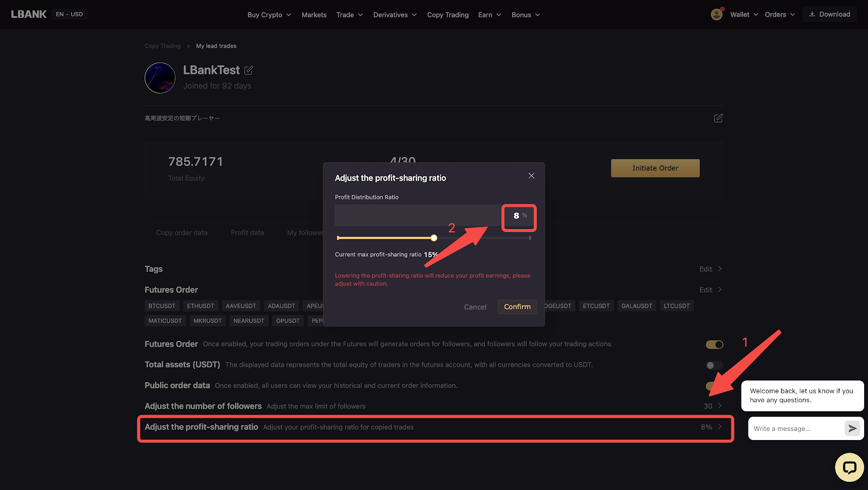Viewport: 868px width, 490px height.
Task: Open the Orders dropdown in header
Action: pyautogui.click(x=780, y=15)
